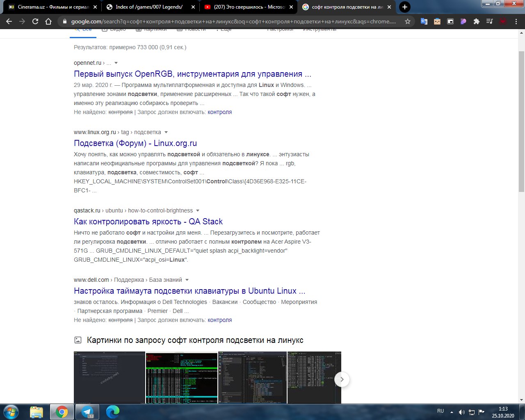
Task: Bookmark this page with the star
Action: tap(408, 21)
